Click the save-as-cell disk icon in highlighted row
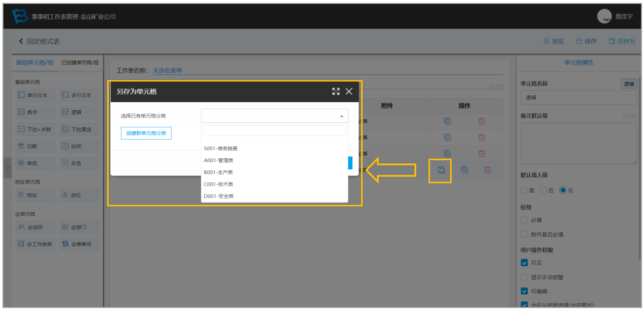The height and width of the screenshot is (310, 644). [441, 170]
